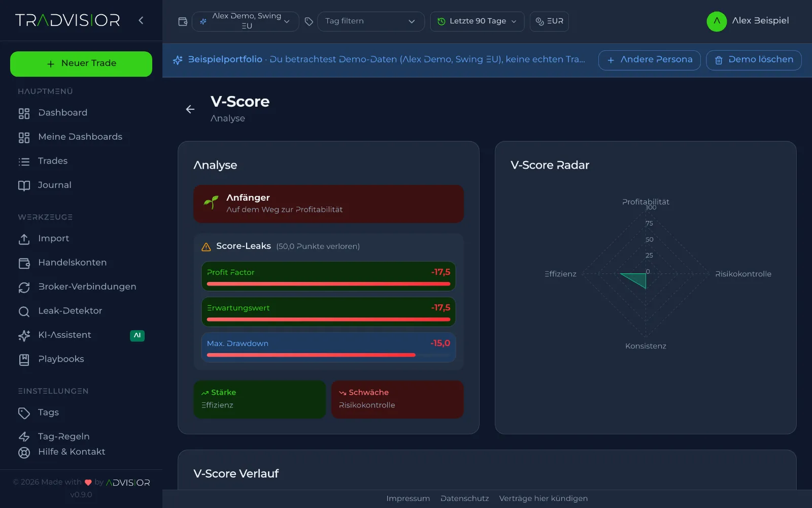Click the ADVISIOR logo in sidebar footer
The image size is (812, 508).
(128, 483)
